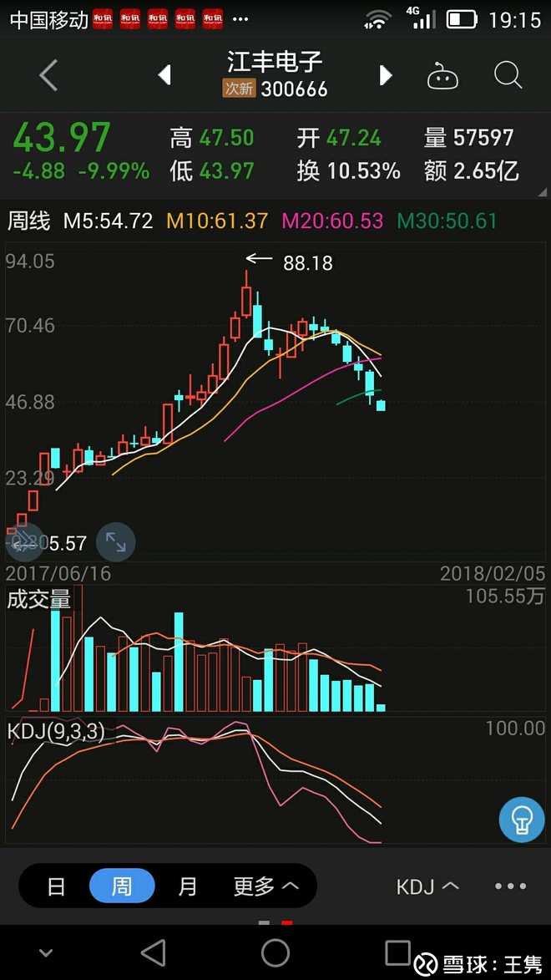Image resolution: width=551 pixels, height=980 pixels.
Task: Tap the 100.00 KDJ scale value
Action: pos(515,728)
